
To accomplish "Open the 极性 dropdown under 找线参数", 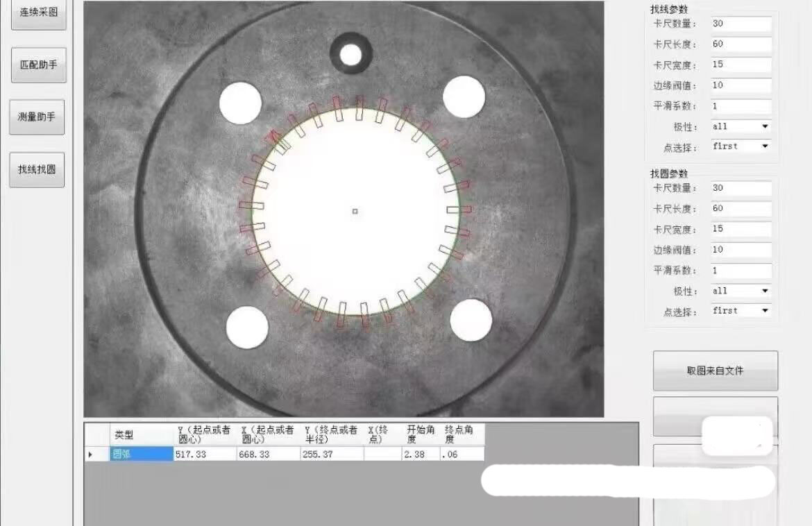I will 741,126.
